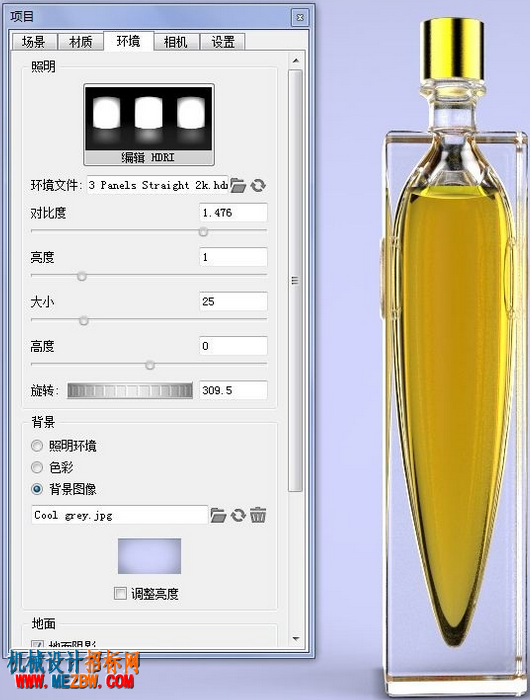Screen dimensions: 530x700
Task: Click the rendered bottle gold cap
Action: click(452, 49)
